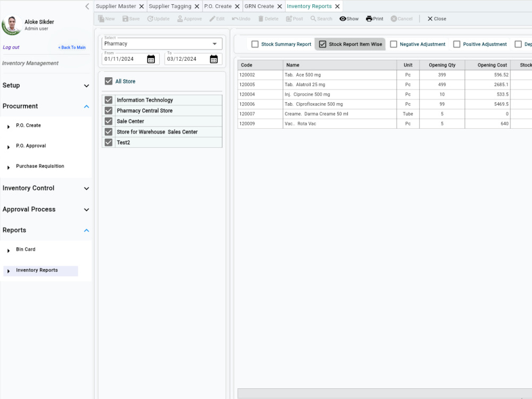The height and width of the screenshot is (399, 532).
Task: Click the Delete trash icon
Action: 261,19
